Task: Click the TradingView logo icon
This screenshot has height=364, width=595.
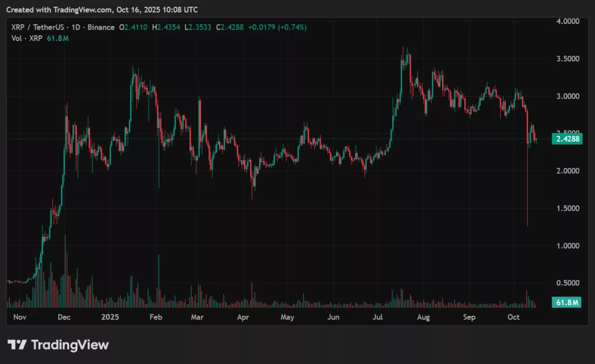Action: (16, 344)
